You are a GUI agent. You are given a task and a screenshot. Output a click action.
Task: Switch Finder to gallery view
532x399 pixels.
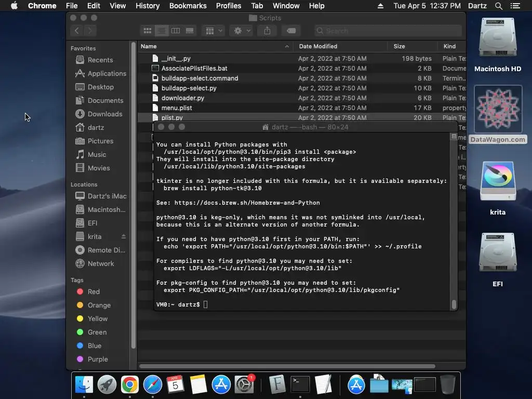click(x=190, y=31)
